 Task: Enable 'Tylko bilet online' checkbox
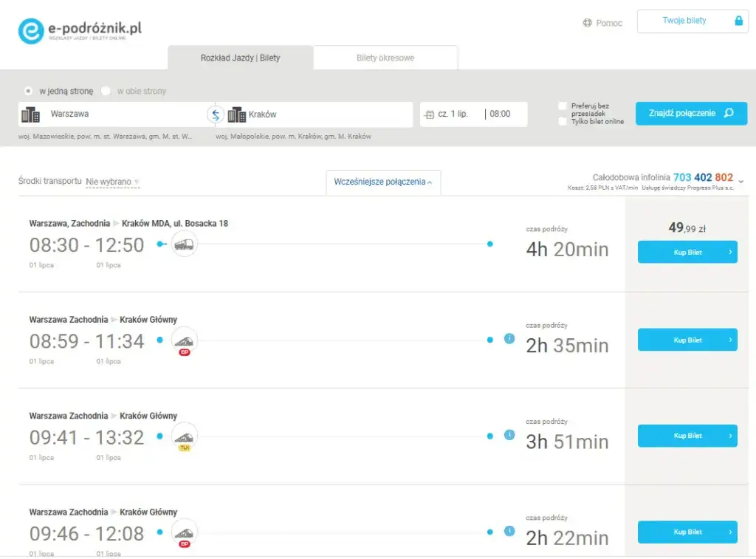point(563,121)
